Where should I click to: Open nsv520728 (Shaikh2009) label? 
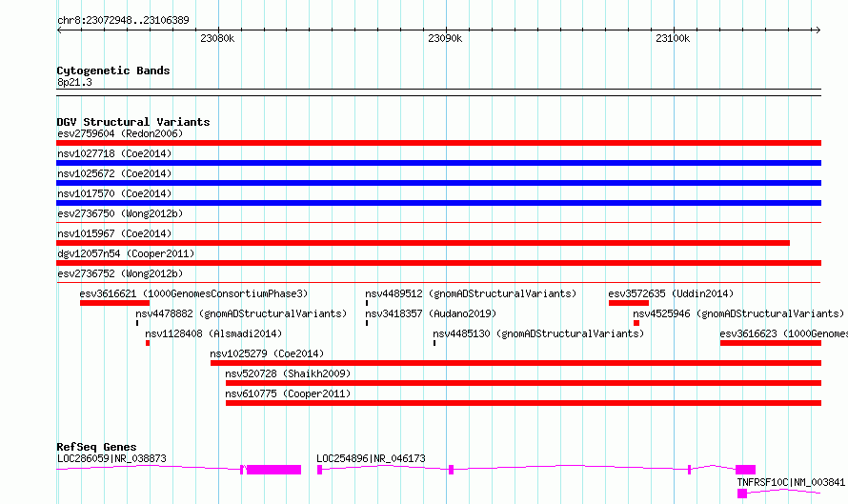point(289,373)
